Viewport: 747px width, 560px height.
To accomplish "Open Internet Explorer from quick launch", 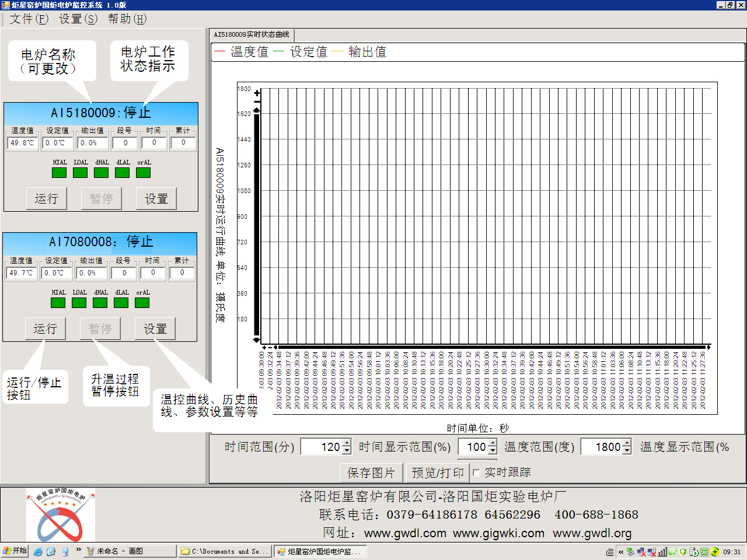I will pos(38,551).
